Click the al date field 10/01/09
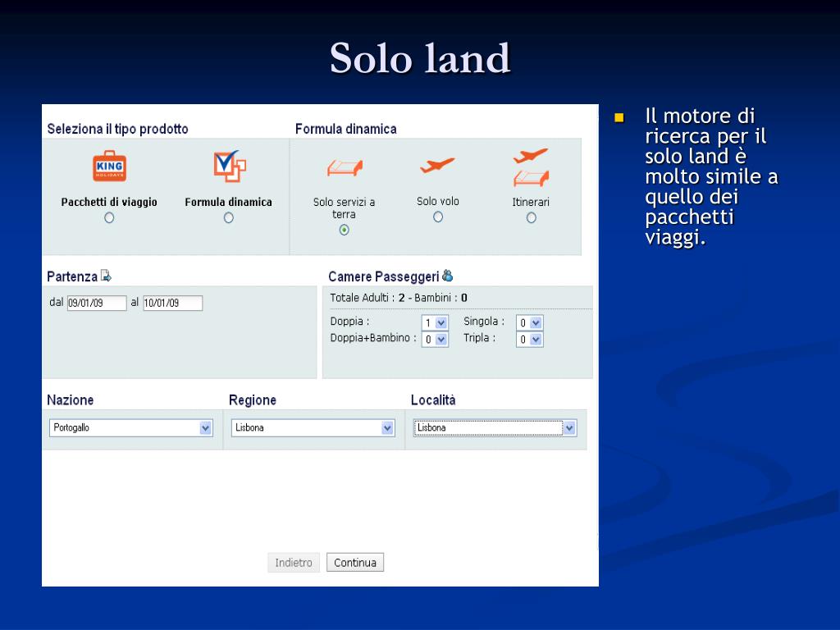Screen dimensions: 840x630 pos(173,303)
